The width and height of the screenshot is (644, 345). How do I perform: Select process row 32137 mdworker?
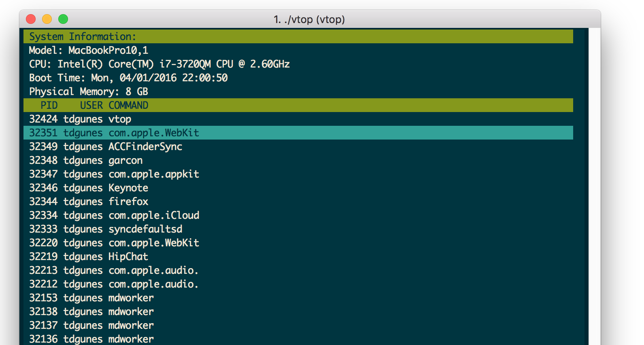298,325
